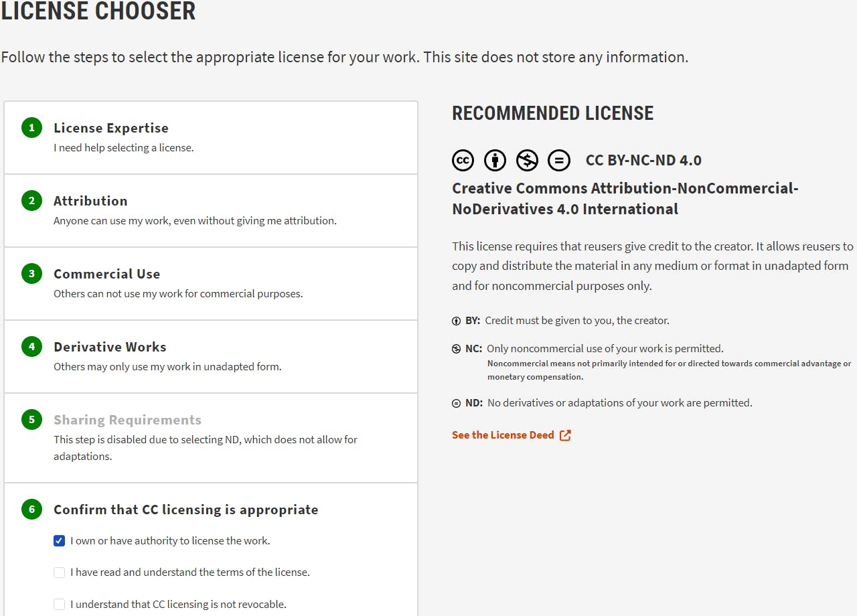Select the disabled Sharing Requirements step

coord(127,420)
